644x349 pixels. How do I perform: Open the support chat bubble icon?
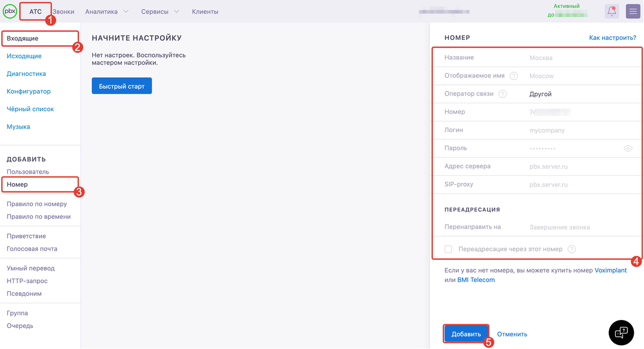pyautogui.click(x=621, y=332)
